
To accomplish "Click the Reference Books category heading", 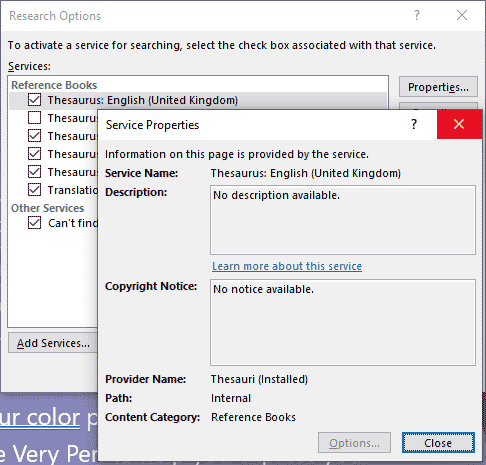I will 54,85.
